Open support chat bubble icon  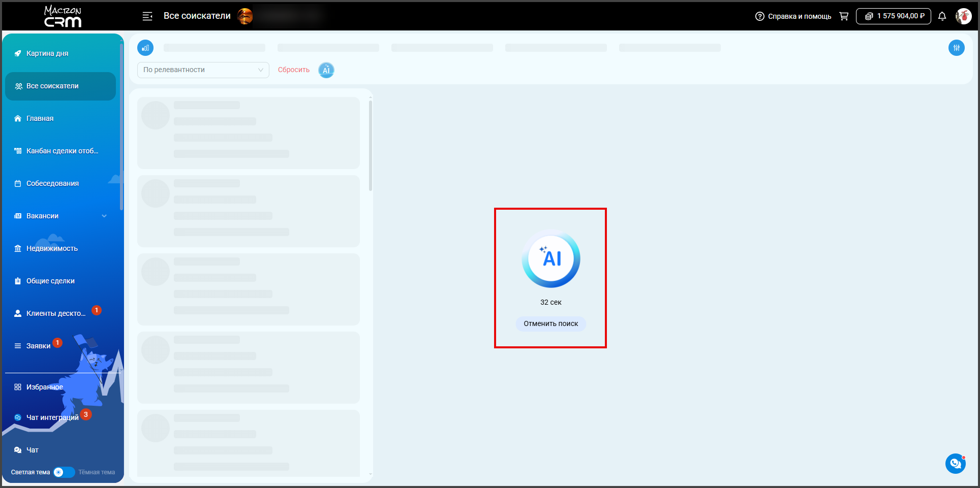pos(956,464)
